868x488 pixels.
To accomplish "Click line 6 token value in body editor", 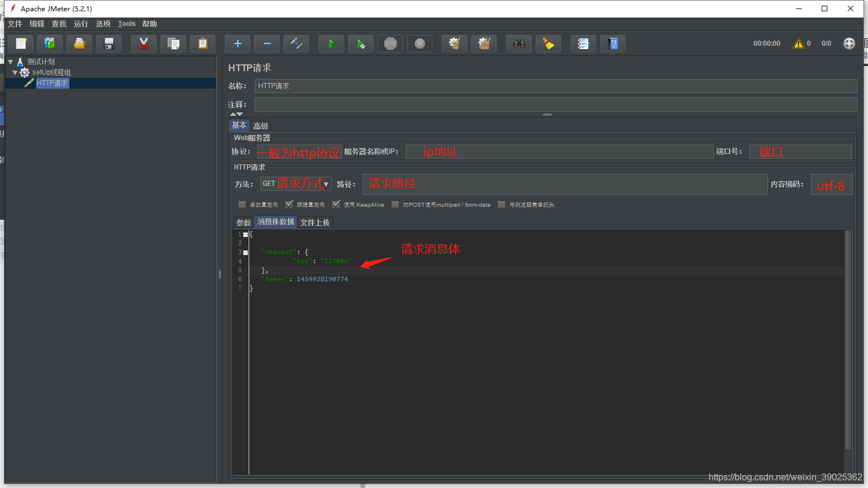I will click(x=322, y=279).
